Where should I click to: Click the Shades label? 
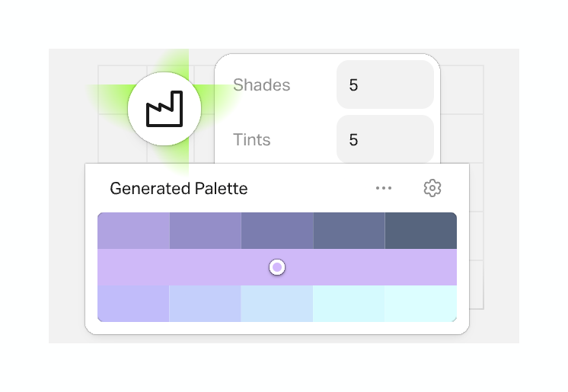[x=261, y=84]
